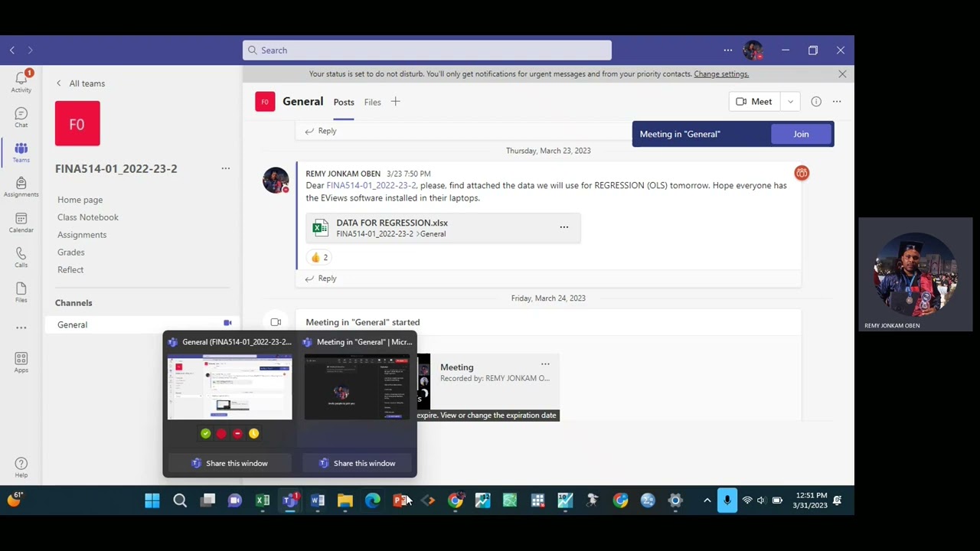Screen dimensions: 980x551
Task: Start a meeting with Meet button
Action: pos(754,102)
